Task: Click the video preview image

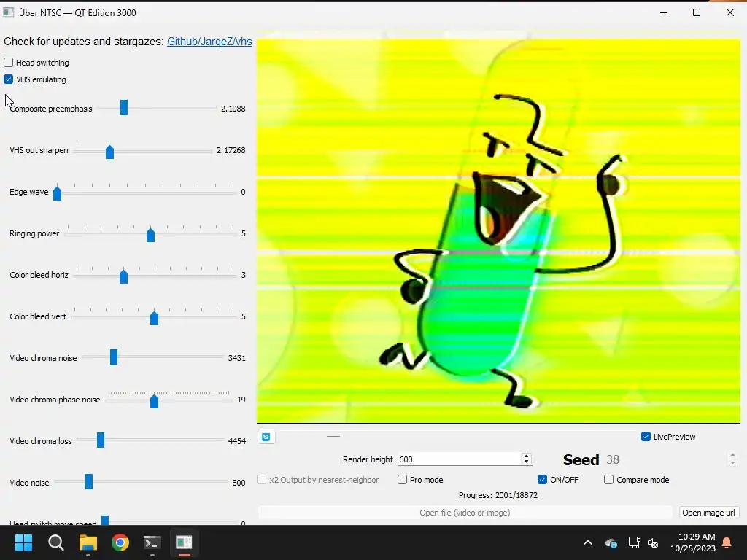Action: tap(498, 227)
